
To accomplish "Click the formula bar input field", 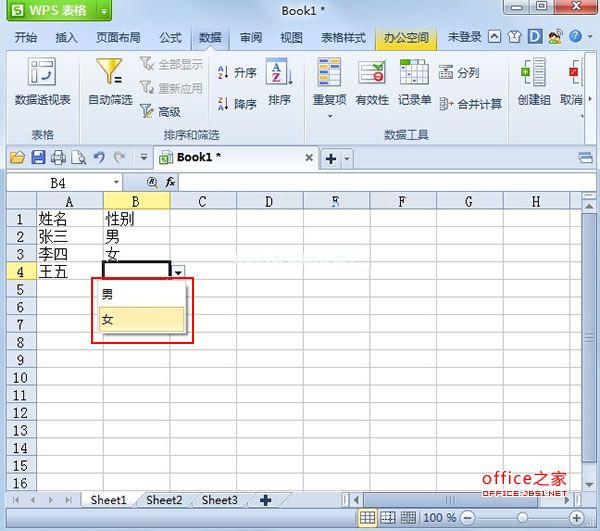I will [380, 182].
